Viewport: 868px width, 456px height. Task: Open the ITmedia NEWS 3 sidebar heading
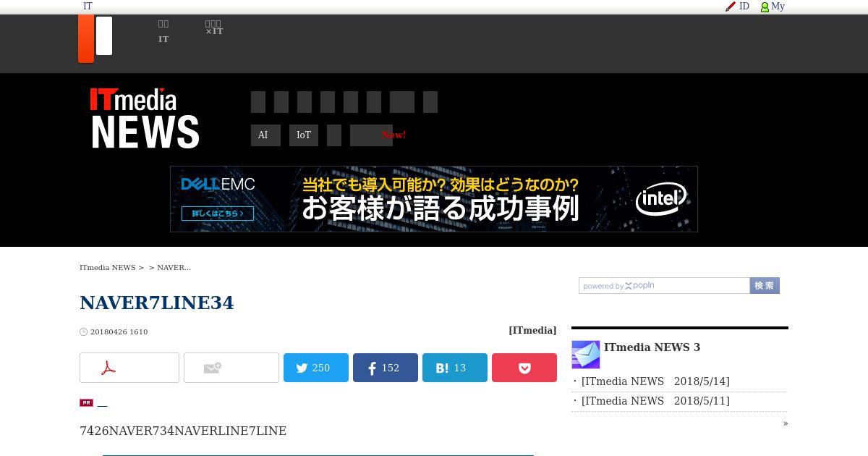[652, 347]
